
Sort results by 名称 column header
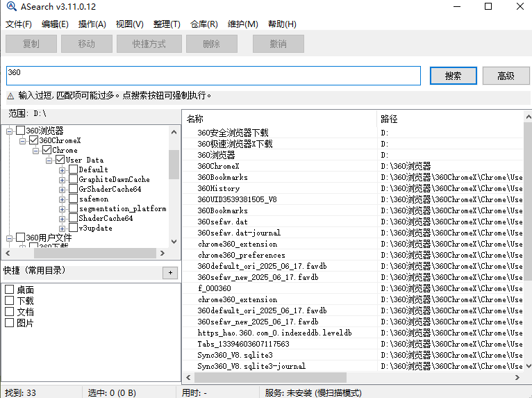280,119
